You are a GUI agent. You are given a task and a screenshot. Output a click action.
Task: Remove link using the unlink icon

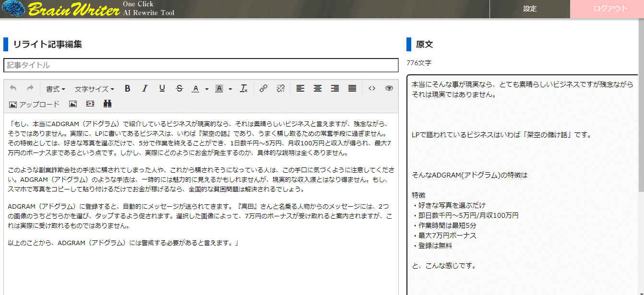tap(281, 89)
